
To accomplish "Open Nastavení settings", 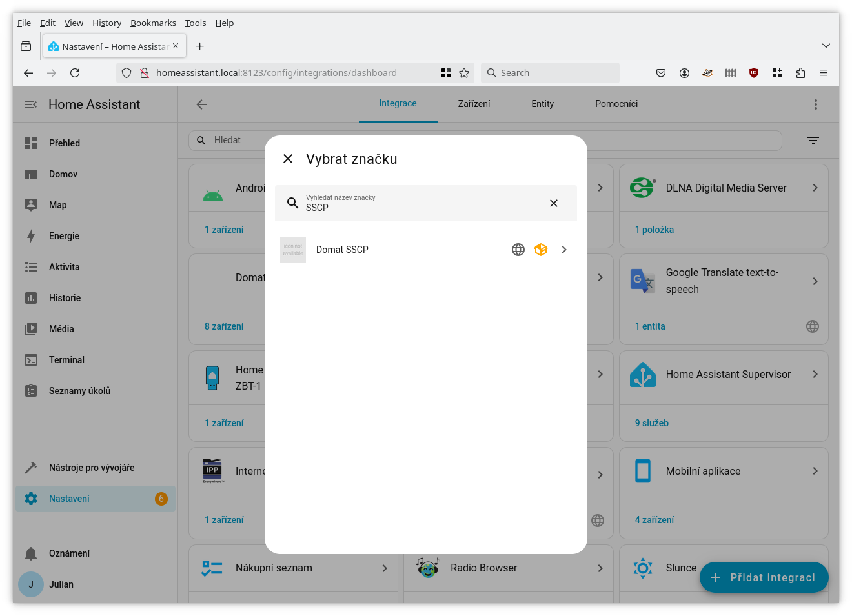I will coord(96,499).
